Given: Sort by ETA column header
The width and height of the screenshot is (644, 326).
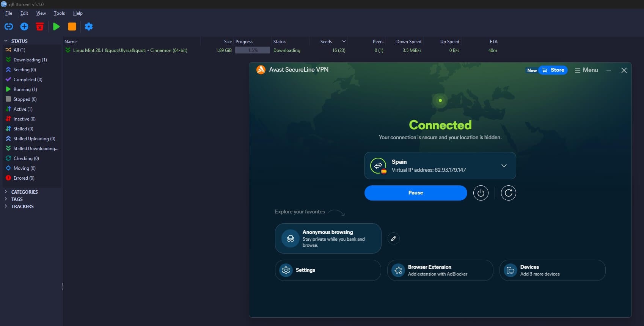Looking at the screenshot, I should click(493, 42).
